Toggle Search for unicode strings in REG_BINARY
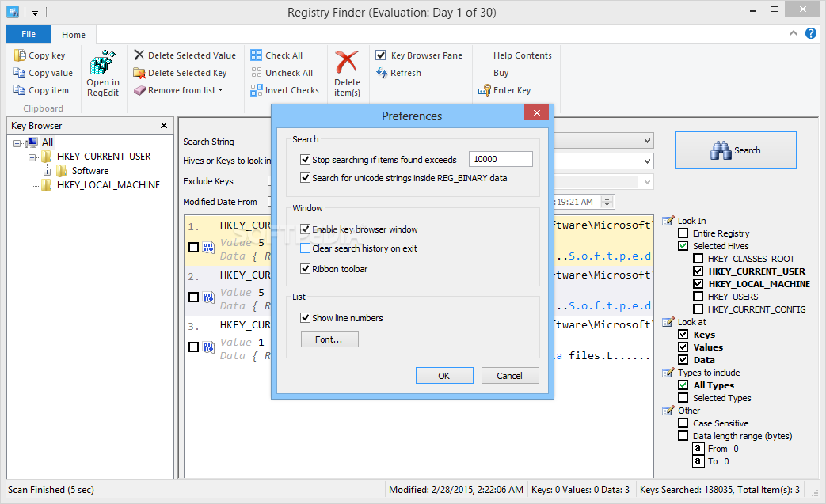826x504 pixels. (x=305, y=177)
